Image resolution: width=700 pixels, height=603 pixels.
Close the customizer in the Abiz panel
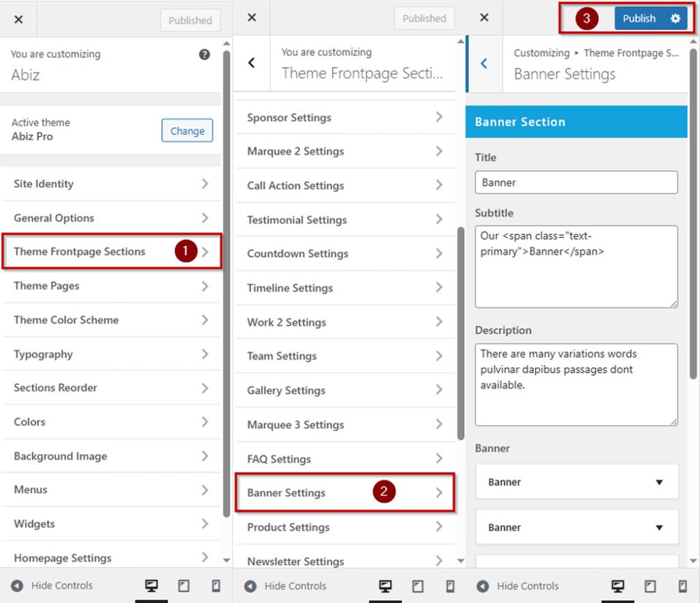point(18,20)
